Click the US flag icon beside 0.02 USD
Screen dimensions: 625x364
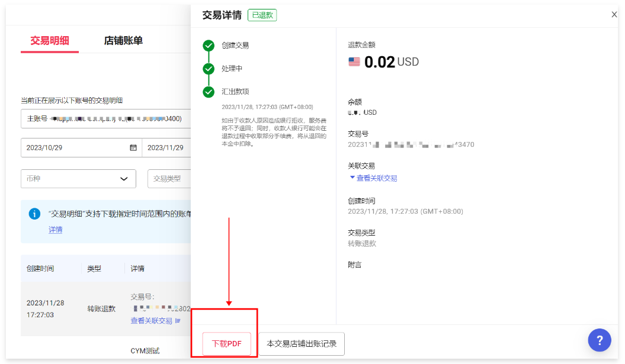point(354,61)
